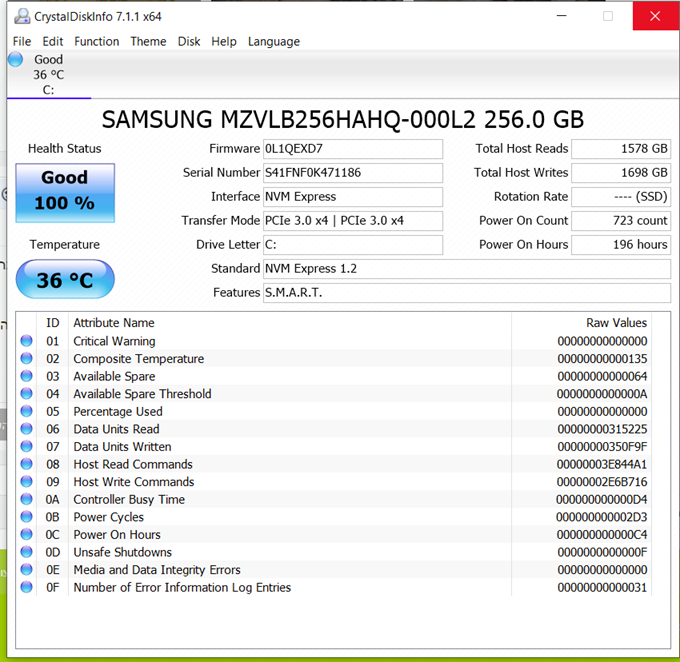
Task: Click the CrystalDiskInfo app icon in title bar
Action: pyautogui.click(x=22, y=16)
